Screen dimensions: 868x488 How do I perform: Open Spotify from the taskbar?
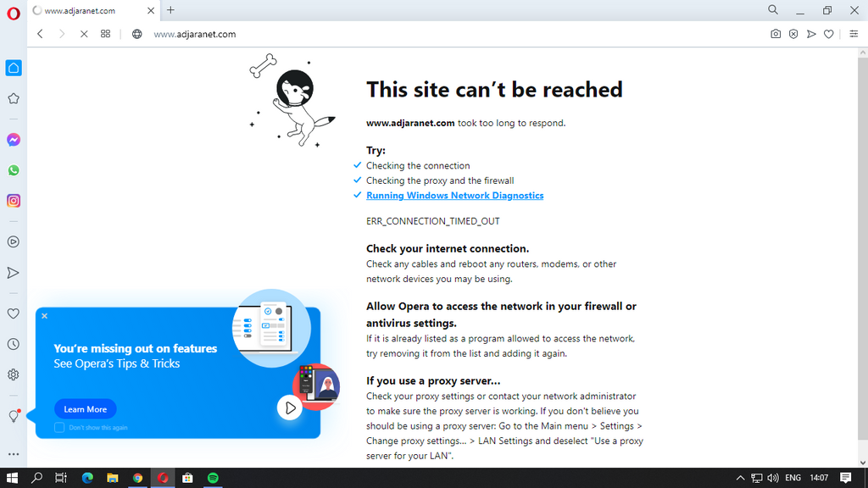click(x=213, y=478)
